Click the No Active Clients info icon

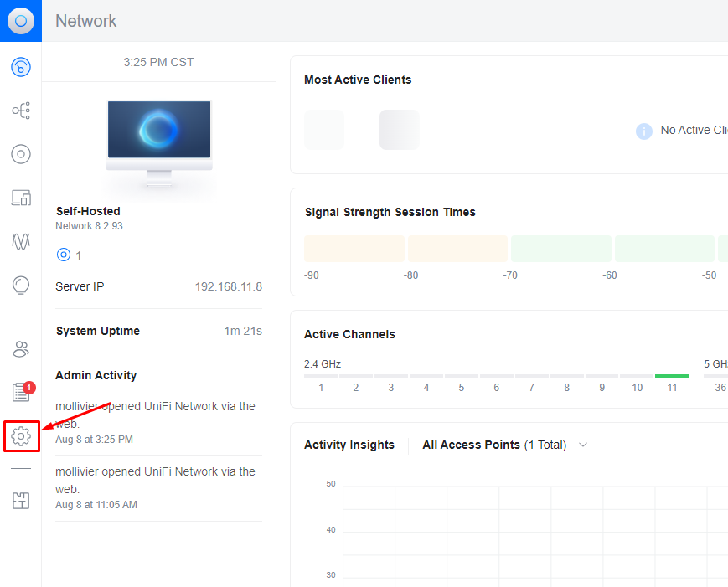[x=644, y=131]
